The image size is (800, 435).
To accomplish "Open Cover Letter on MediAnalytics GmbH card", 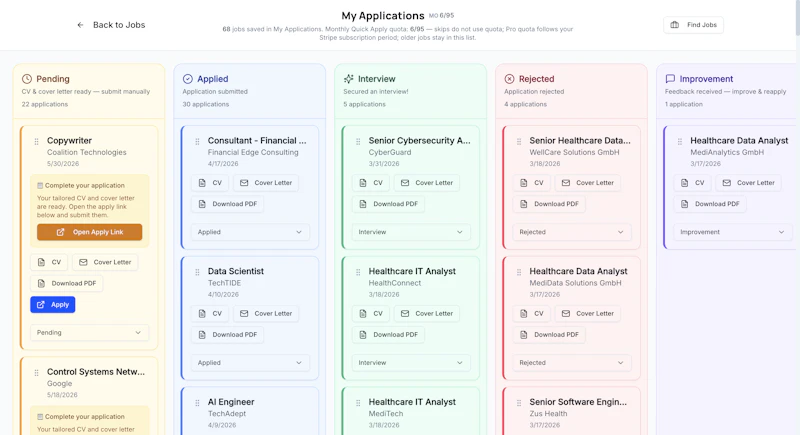I will click(748, 183).
